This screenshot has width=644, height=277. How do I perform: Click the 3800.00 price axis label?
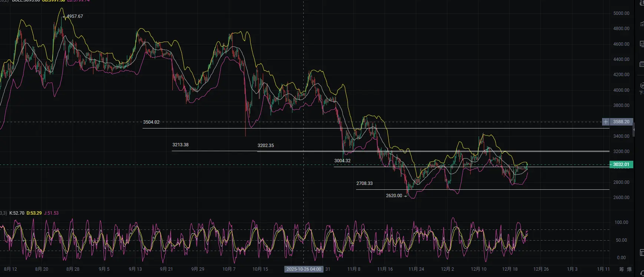[x=621, y=105]
